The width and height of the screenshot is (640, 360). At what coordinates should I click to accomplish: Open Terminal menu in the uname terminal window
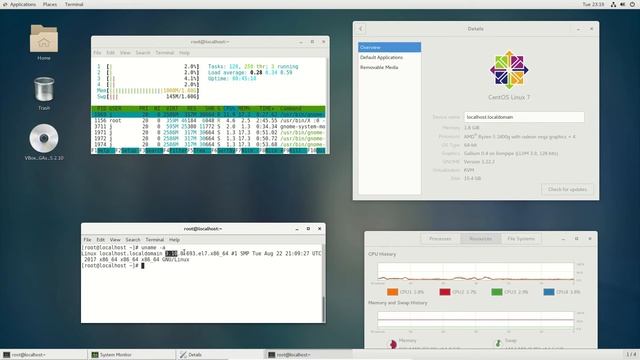coord(155,240)
